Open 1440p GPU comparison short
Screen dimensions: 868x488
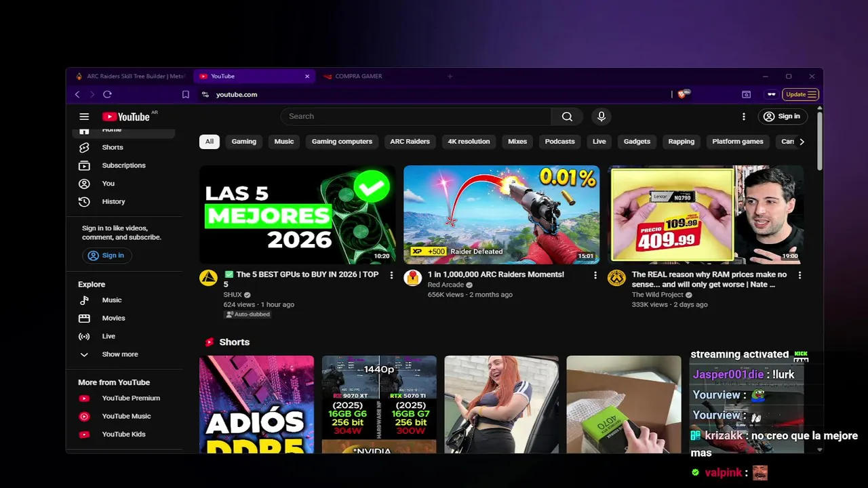click(x=379, y=405)
